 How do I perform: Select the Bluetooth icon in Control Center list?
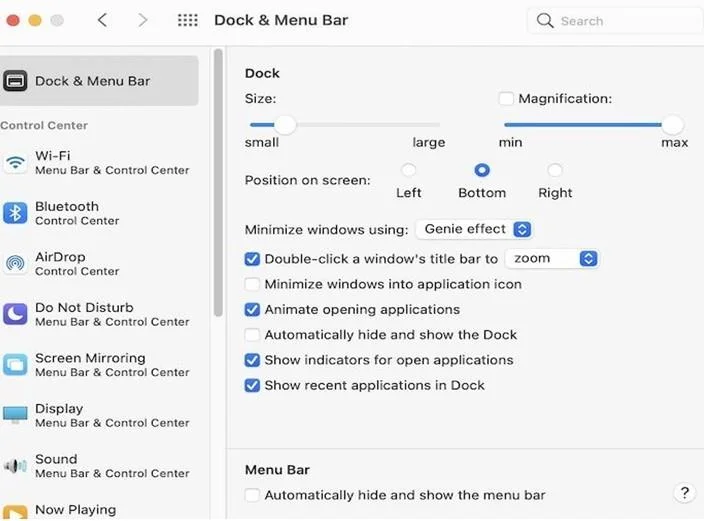(15, 213)
